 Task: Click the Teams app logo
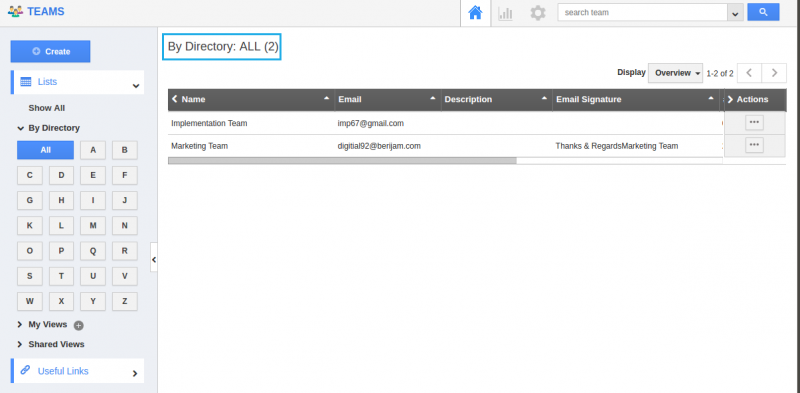click(15, 11)
